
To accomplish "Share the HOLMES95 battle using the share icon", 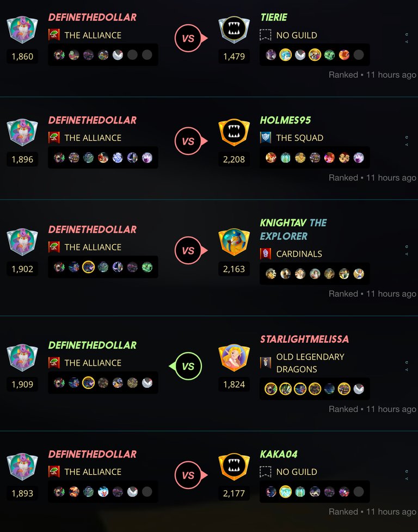I will [x=407, y=145].
